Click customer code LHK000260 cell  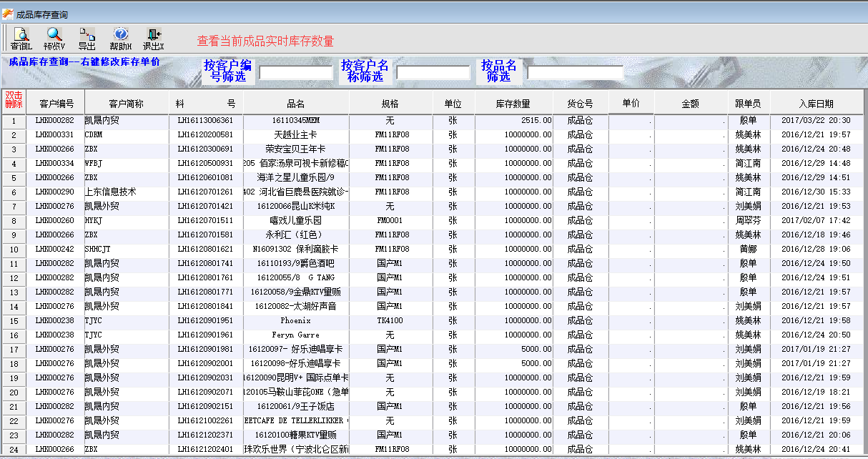click(56, 221)
